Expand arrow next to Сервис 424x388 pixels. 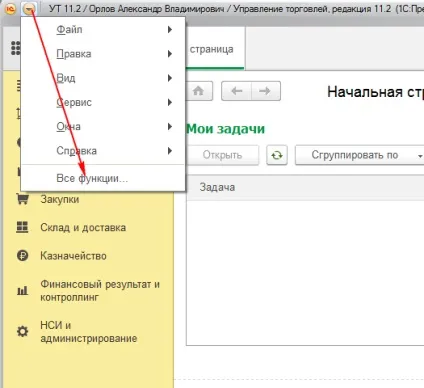[x=170, y=103]
